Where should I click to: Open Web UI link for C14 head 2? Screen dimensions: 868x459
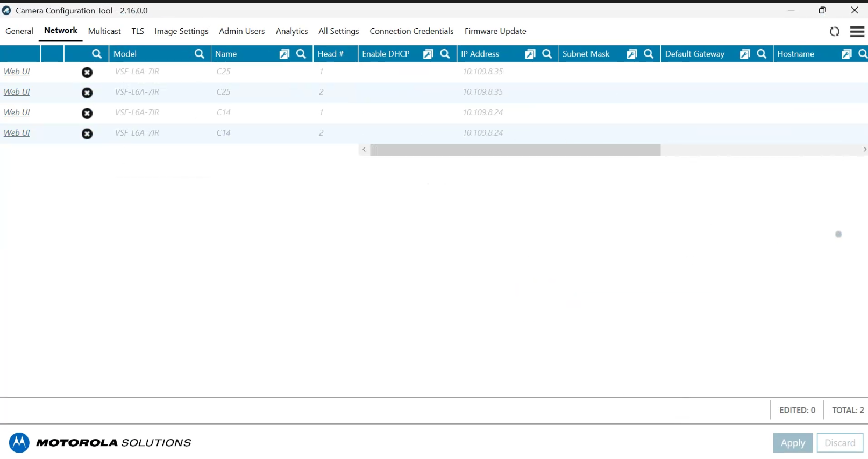(x=17, y=133)
